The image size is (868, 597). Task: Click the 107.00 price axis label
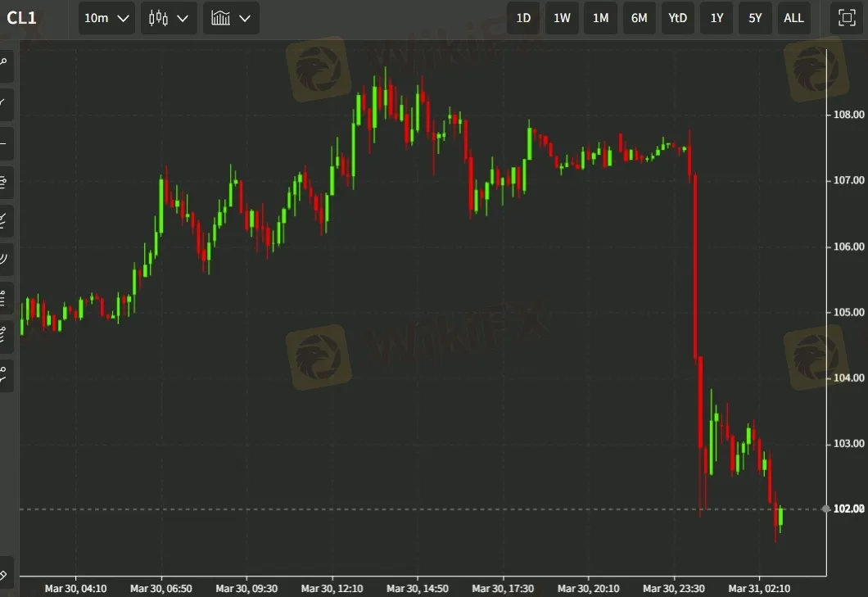coord(848,180)
